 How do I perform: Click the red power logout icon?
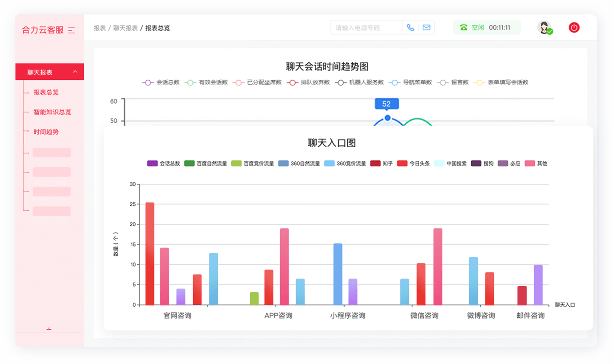(x=574, y=27)
